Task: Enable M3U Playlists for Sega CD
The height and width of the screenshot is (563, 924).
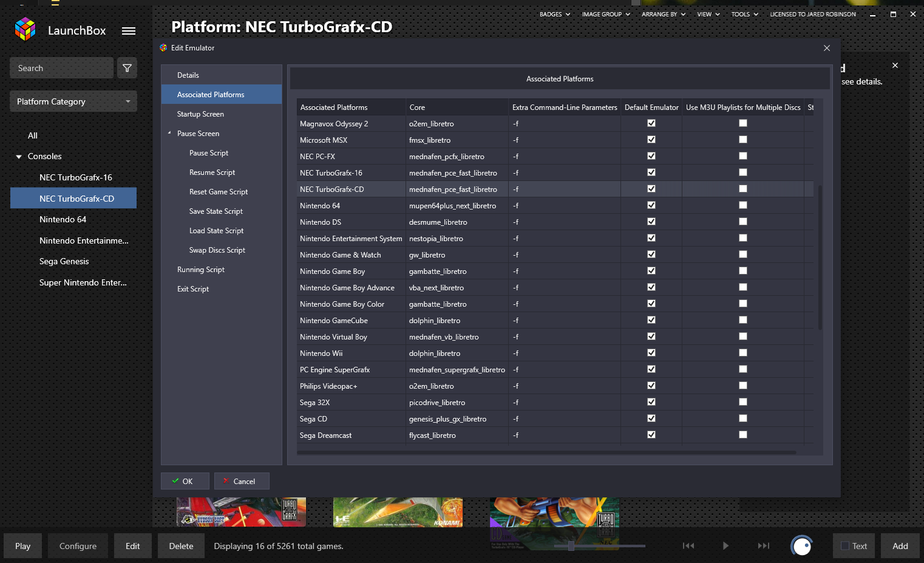Action: pyautogui.click(x=743, y=418)
